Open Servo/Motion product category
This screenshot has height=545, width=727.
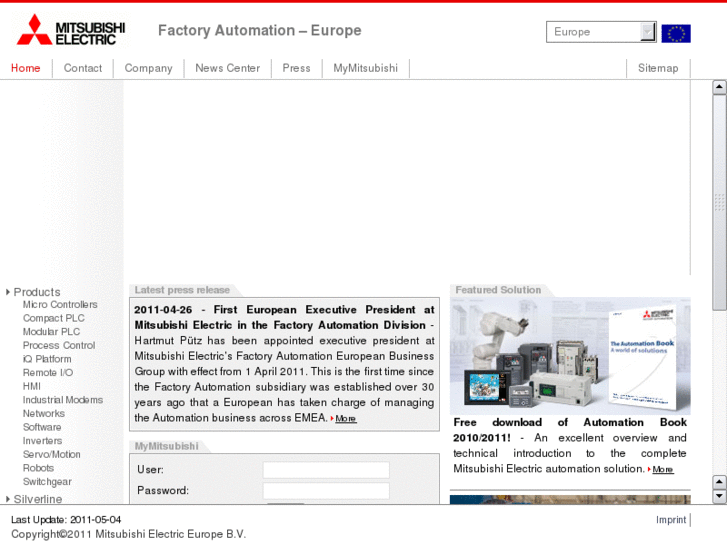point(52,455)
